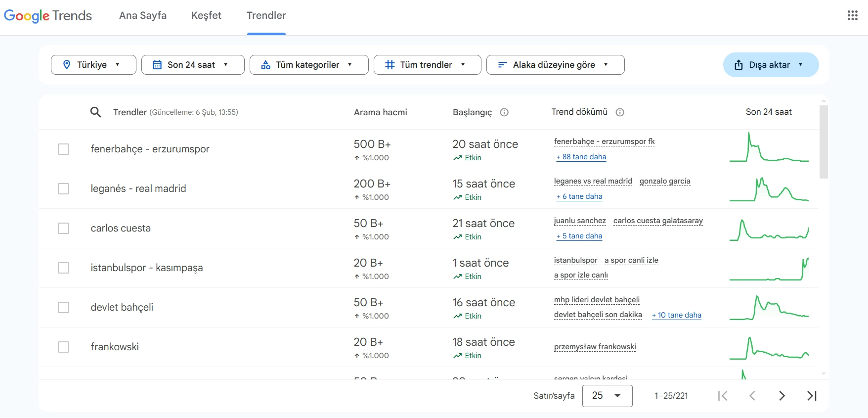Open the a spor canli izle query
The width and height of the screenshot is (868, 418).
tap(631, 260)
